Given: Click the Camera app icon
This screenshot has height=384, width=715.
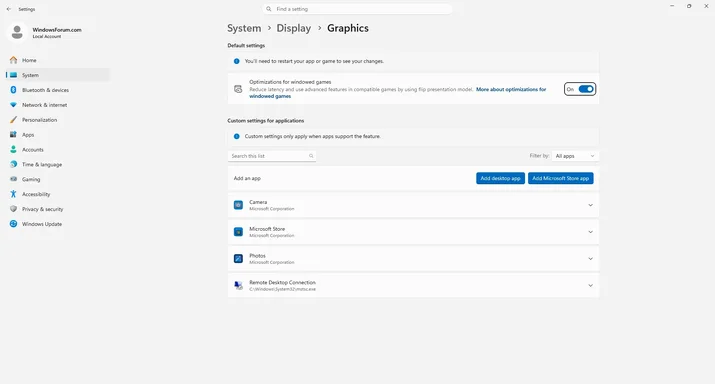Looking at the screenshot, I should pos(238,205).
